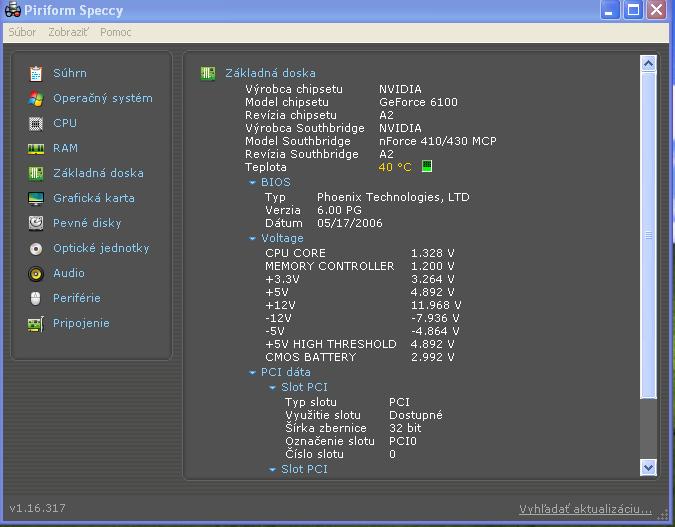Click the MEMORY CONTROLLER voltage row

point(360,266)
